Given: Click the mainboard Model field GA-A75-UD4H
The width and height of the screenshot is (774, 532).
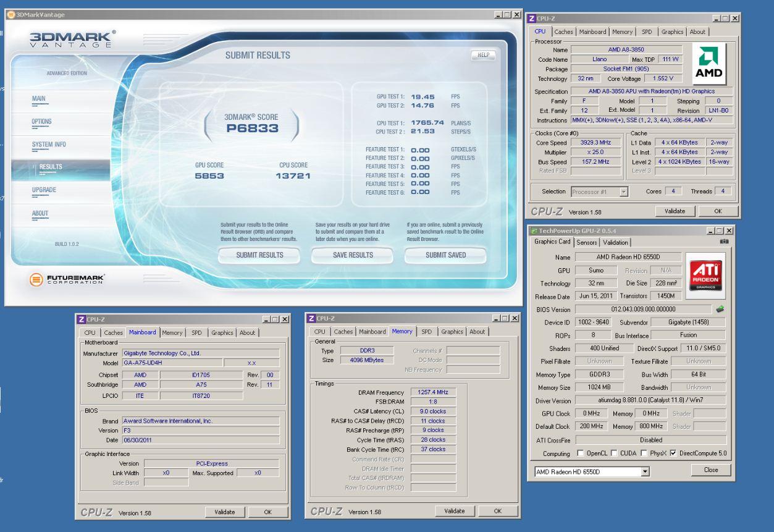Looking at the screenshot, I should pyautogui.click(x=171, y=363).
